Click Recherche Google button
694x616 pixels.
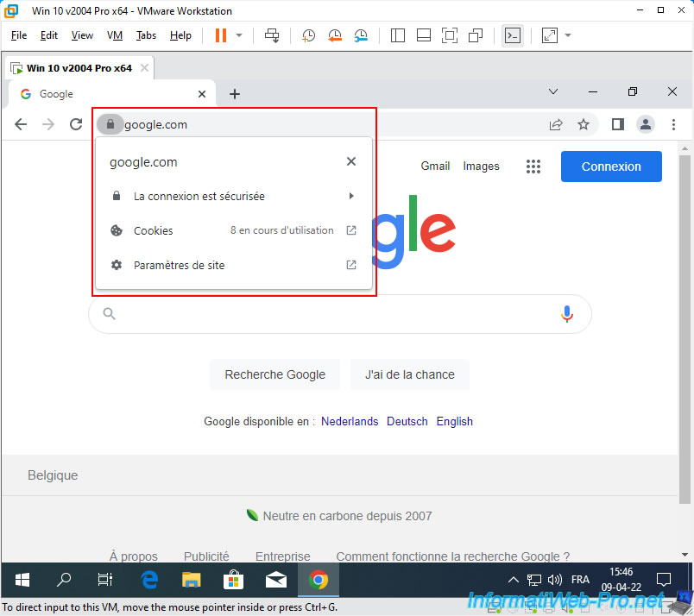coord(274,374)
